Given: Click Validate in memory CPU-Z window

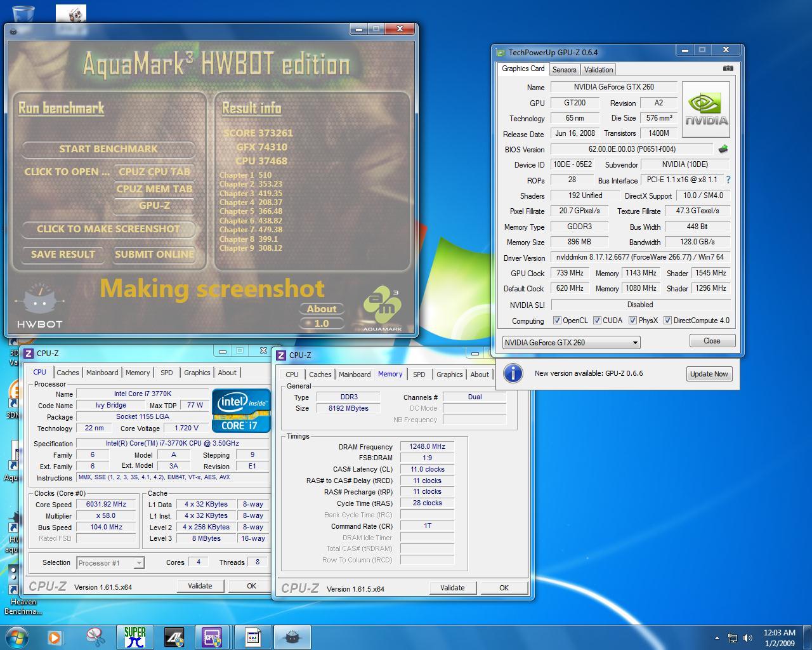Looking at the screenshot, I should tap(452, 588).
